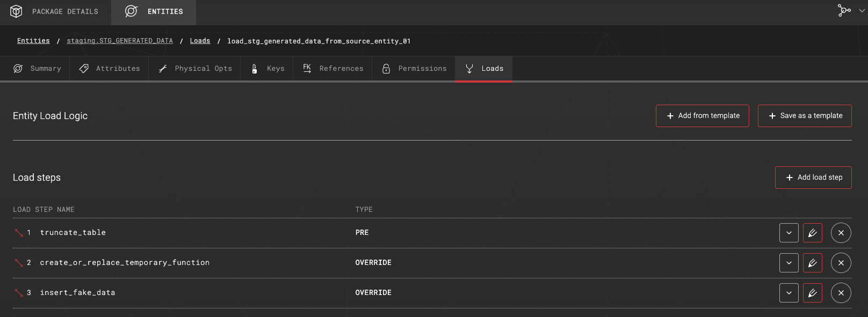Switch to the Attributes tab

pos(110,69)
